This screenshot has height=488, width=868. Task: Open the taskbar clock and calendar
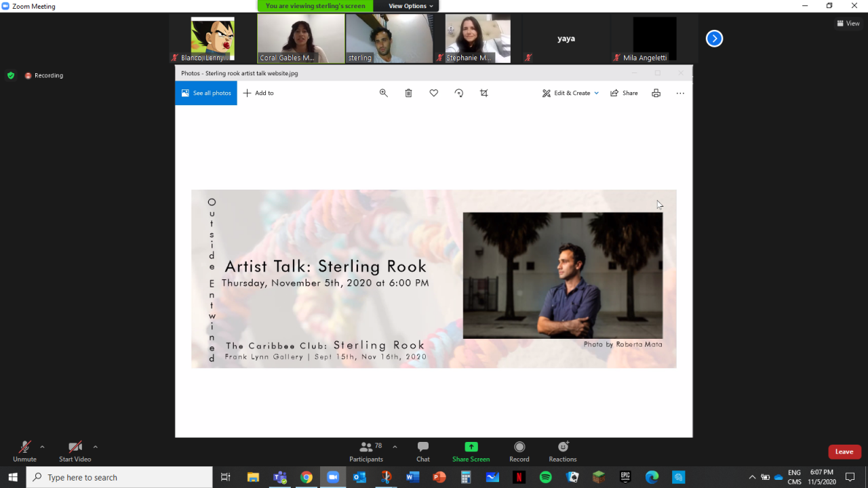(x=822, y=477)
